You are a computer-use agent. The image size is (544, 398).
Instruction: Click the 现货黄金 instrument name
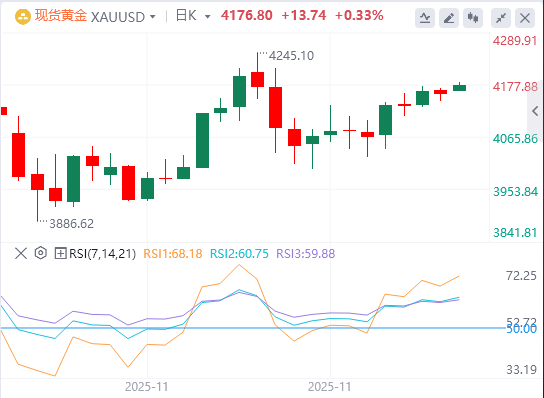coord(61,16)
